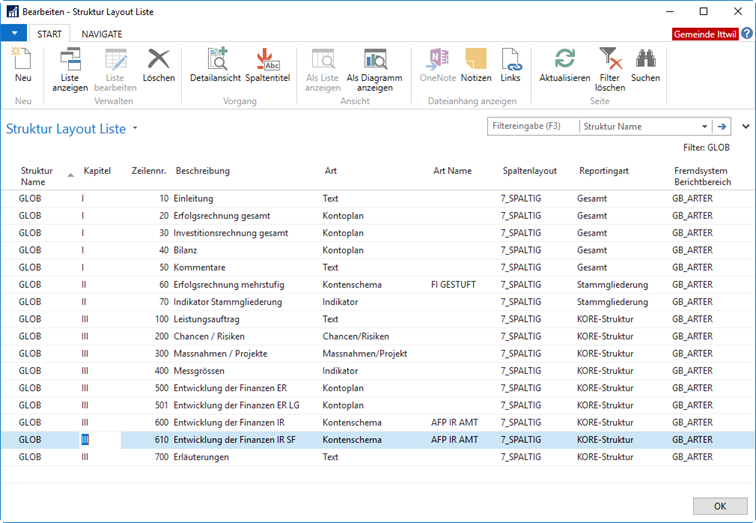Switch to the NAVIGATE tab
Screen dimensions: 756x523
102,34
